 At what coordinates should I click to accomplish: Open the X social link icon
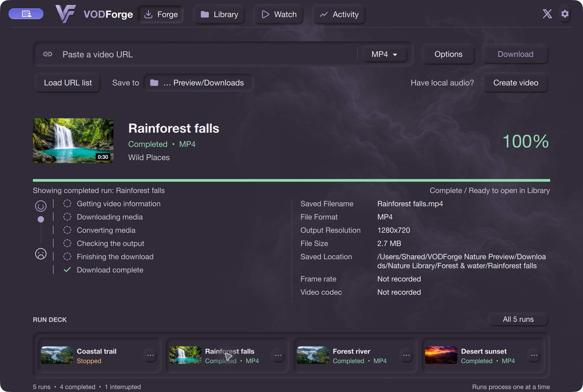point(547,14)
